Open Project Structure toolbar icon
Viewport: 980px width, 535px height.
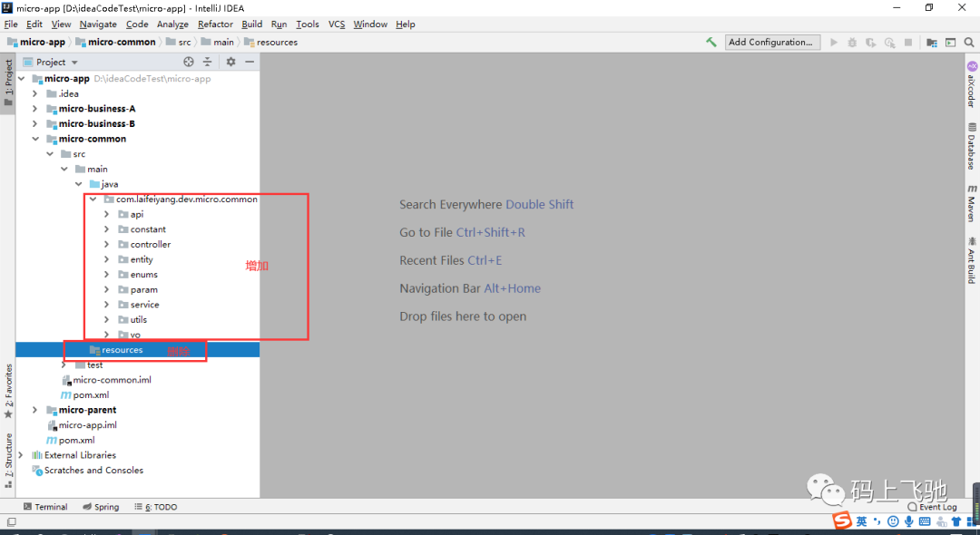(x=932, y=43)
